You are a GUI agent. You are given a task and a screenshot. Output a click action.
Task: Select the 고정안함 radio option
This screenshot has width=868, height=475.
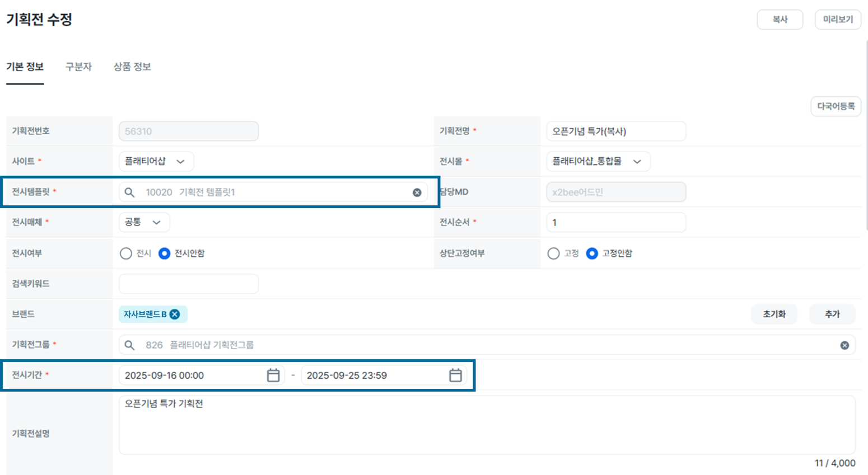click(x=592, y=253)
